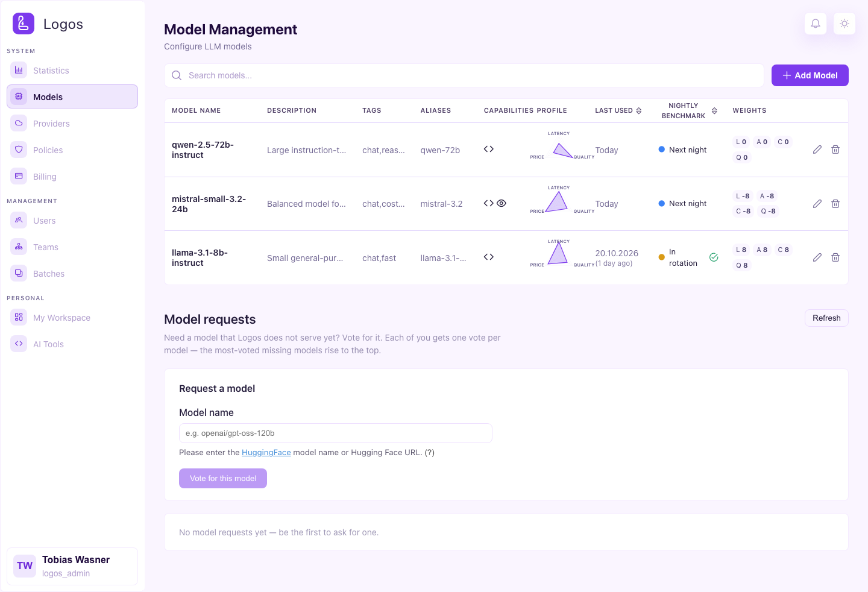Click Policies shield icon in sidebar
This screenshot has height=592, width=868.
pyautogui.click(x=19, y=150)
